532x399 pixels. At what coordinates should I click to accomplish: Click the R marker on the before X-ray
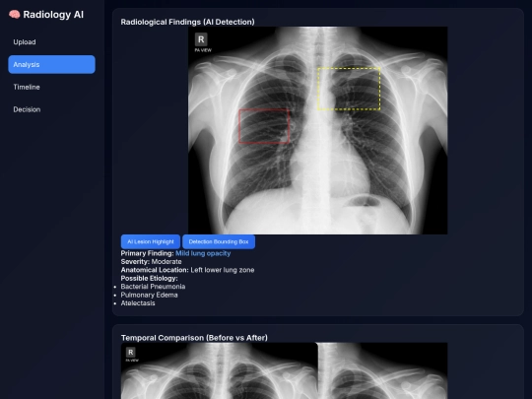tap(131, 352)
